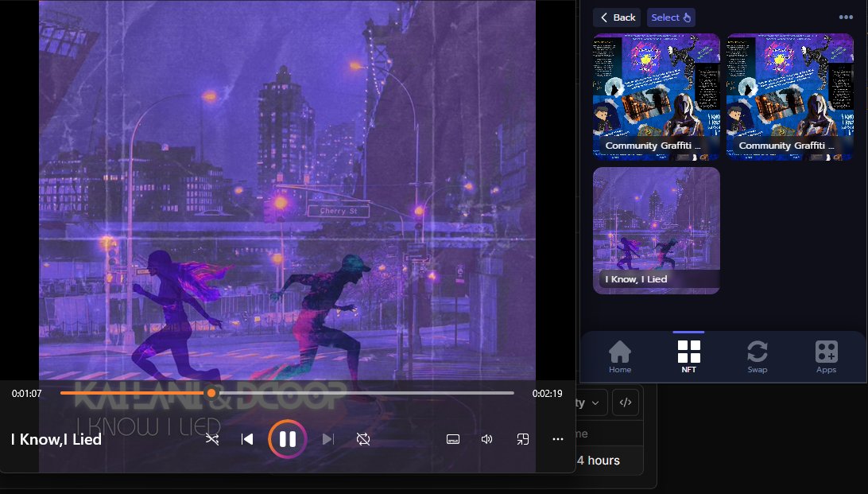
Task: Open the volume control
Action: tap(487, 439)
